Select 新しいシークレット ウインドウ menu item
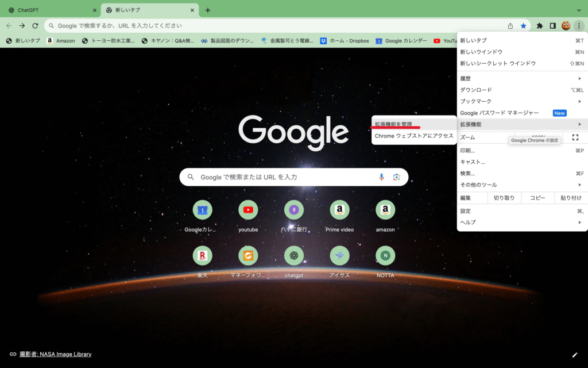588x368 pixels. point(522,63)
